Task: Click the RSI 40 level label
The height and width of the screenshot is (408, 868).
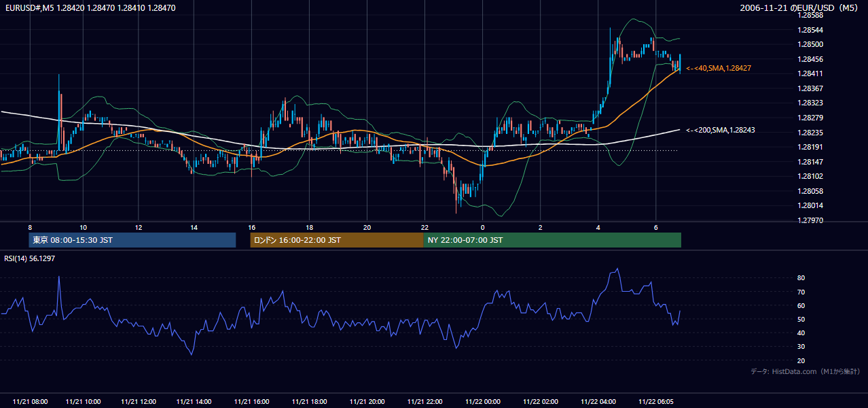Action: [801, 333]
